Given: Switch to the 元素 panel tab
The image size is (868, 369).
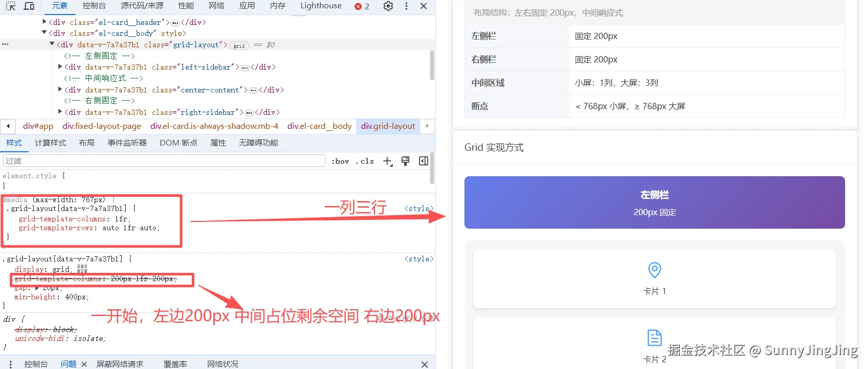Looking at the screenshot, I should tap(60, 6).
